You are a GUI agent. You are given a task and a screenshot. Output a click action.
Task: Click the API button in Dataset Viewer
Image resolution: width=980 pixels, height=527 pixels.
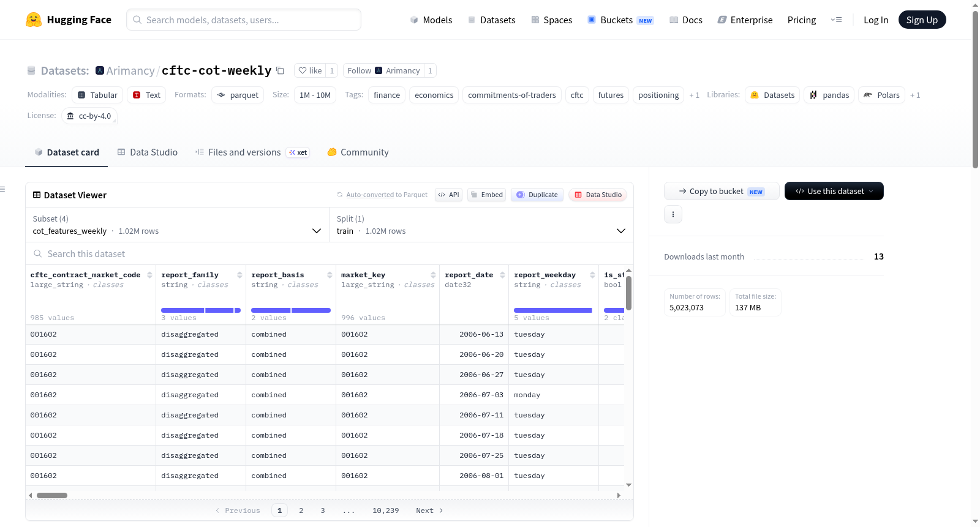[x=448, y=195]
